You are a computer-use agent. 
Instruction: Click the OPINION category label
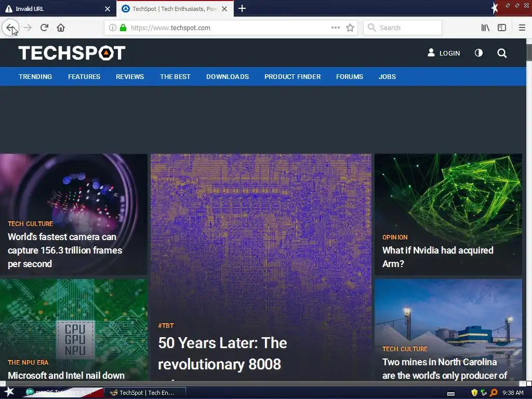(x=395, y=237)
